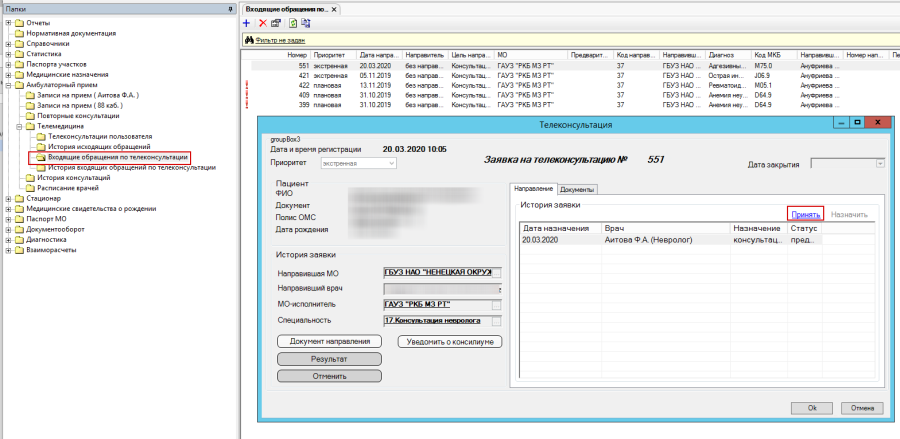Image resolution: width=900 pixels, height=439 pixels.
Task: Open properties icon in the list toolbar
Action: coord(276,24)
